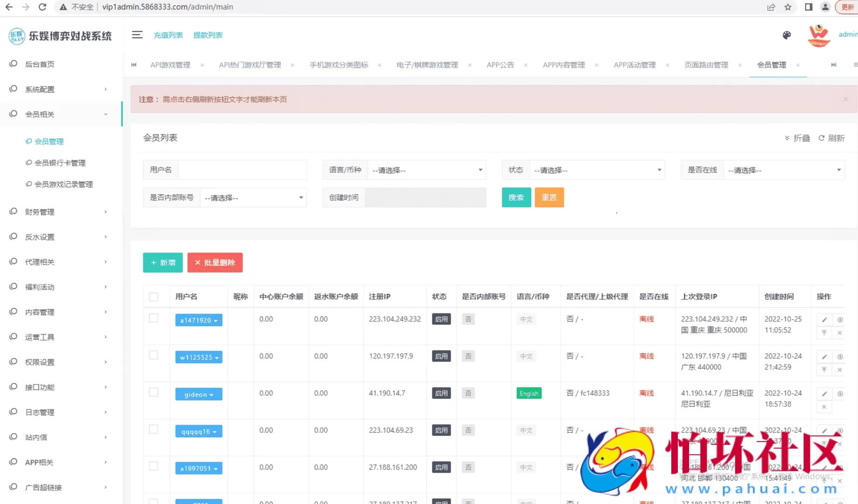Screen dimensions: 858x504
Task: Open the theme palette icon near the avatar
Action: click(787, 35)
